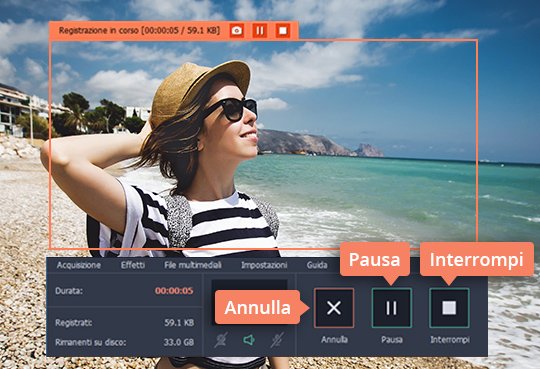Enable the crossed-out webcam icon
The width and height of the screenshot is (540, 369).
point(220,340)
